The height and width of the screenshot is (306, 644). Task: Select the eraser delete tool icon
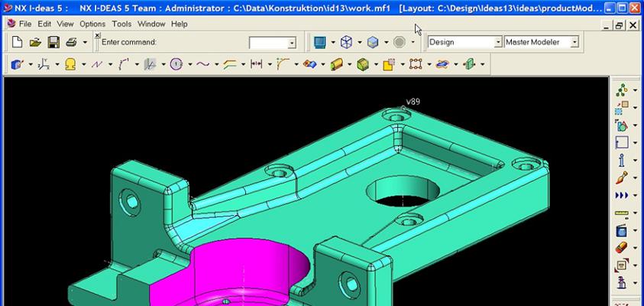[622, 248]
